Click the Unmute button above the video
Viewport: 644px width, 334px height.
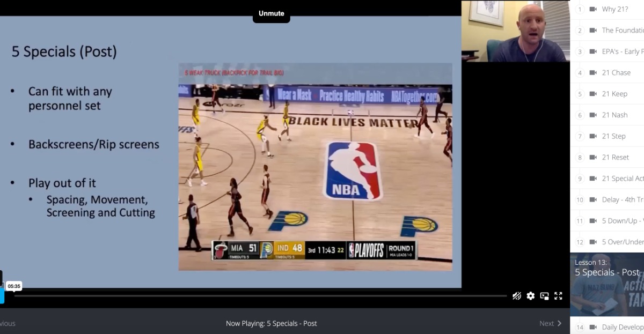(x=271, y=13)
